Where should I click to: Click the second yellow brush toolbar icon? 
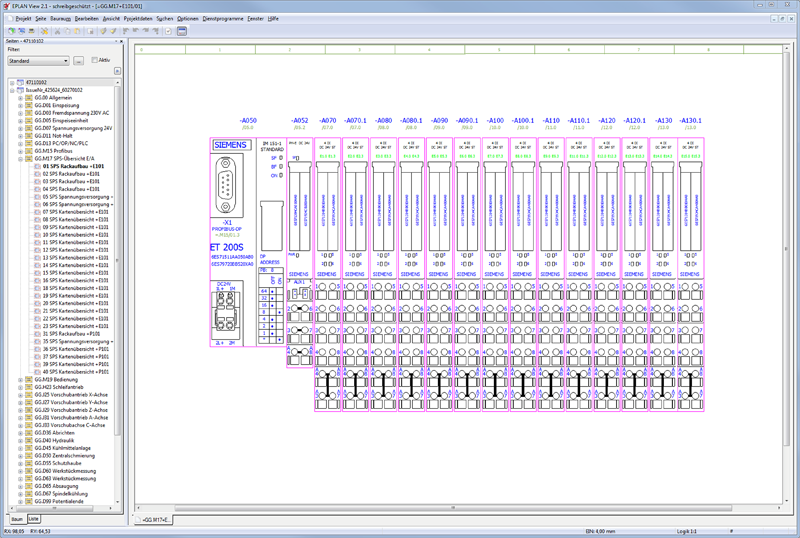(x=113, y=31)
